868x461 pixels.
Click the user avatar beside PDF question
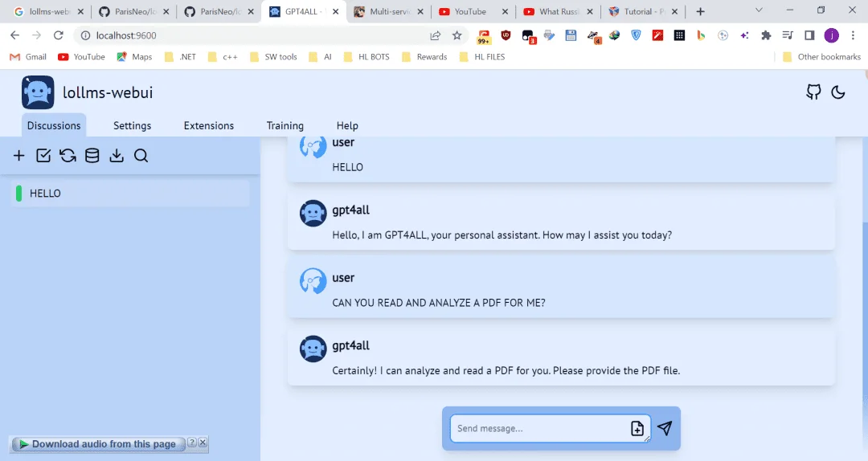(313, 281)
